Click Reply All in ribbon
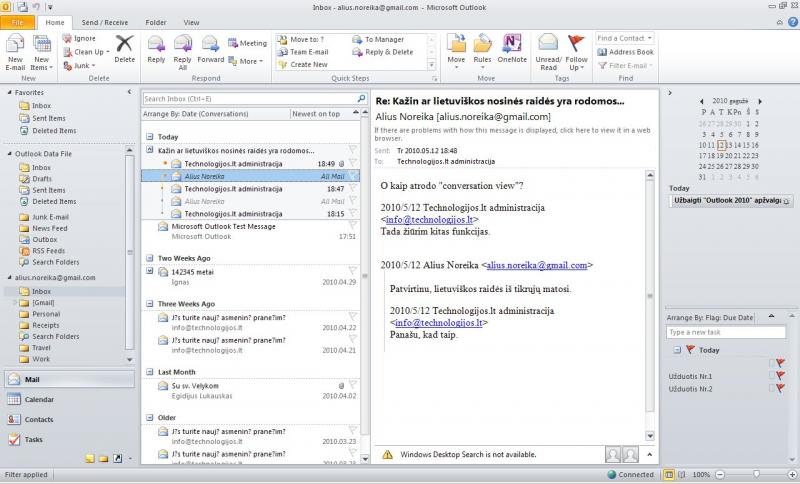800x484 pixels. click(182, 53)
